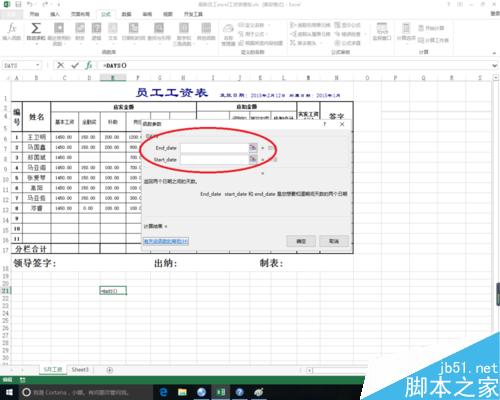500x400 pixels.
Task: Open the Windows Start menu
Action: click(x=9, y=392)
